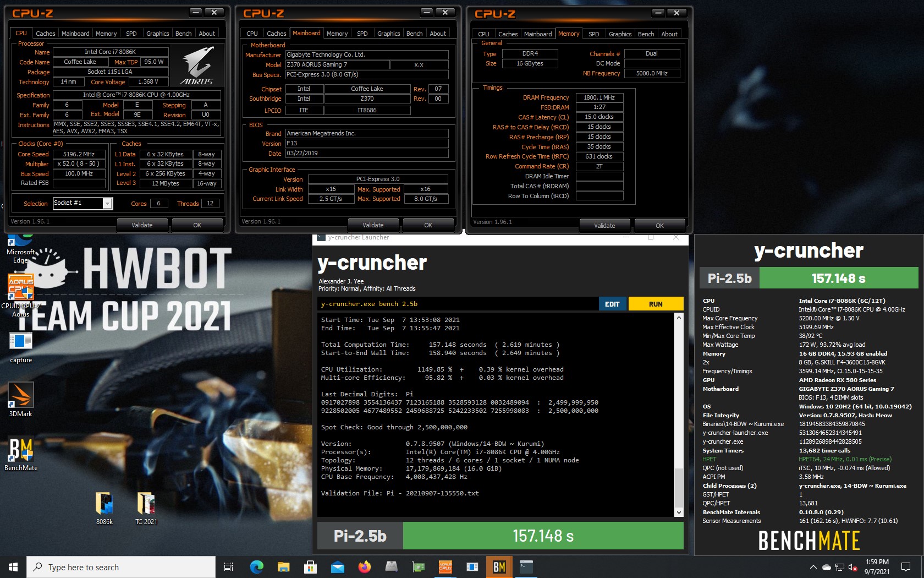Screen dimensions: 924x578
Task: Click scroll down arrow in y-cruncher output
Action: click(679, 512)
